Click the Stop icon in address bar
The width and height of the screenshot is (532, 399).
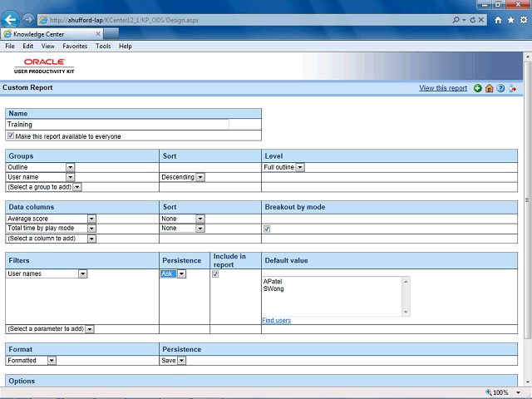coord(481,20)
